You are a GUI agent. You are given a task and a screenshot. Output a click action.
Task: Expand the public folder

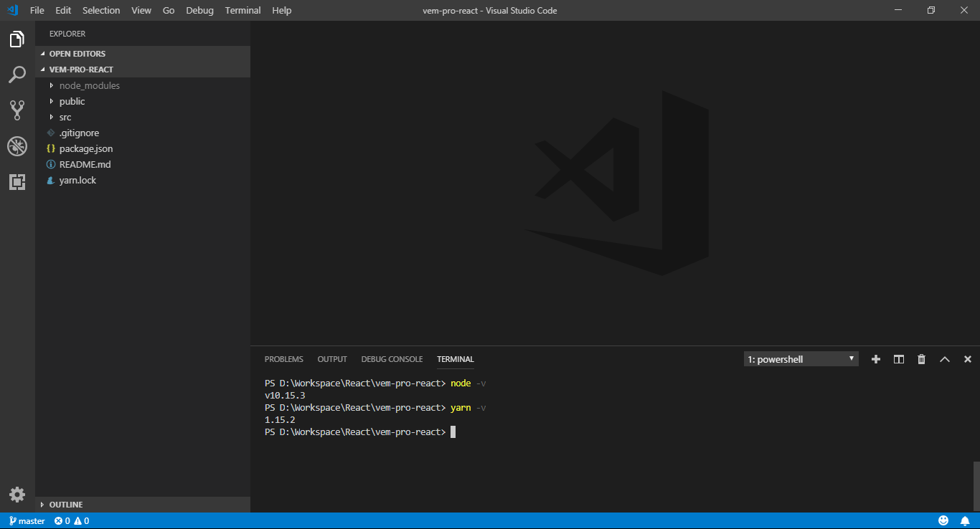143,101
